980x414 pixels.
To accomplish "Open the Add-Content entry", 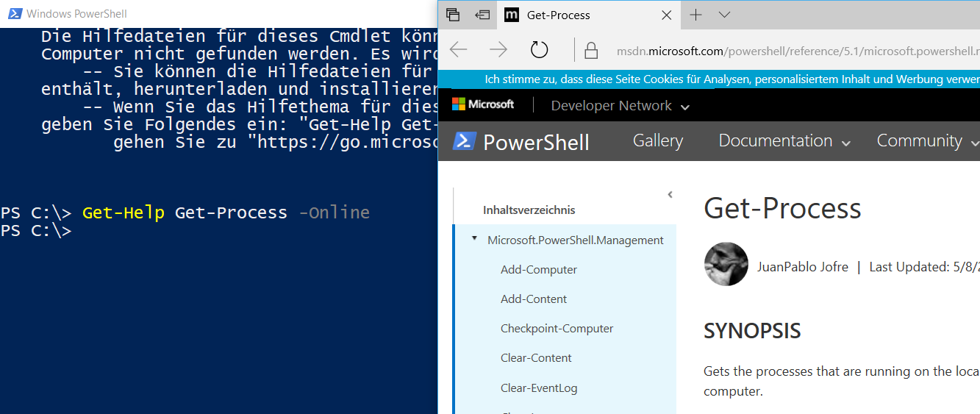I will 534,299.
